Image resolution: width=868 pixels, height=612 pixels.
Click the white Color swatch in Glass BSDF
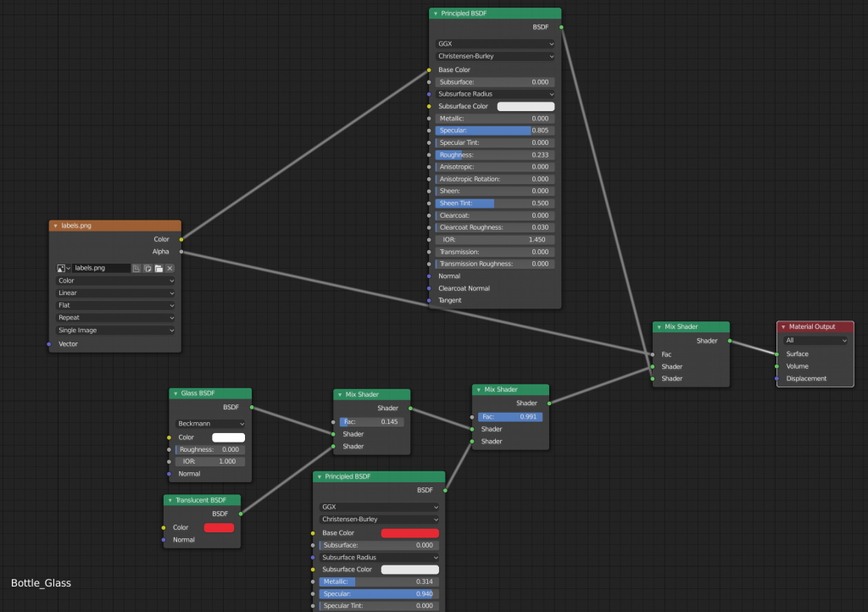click(228, 437)
